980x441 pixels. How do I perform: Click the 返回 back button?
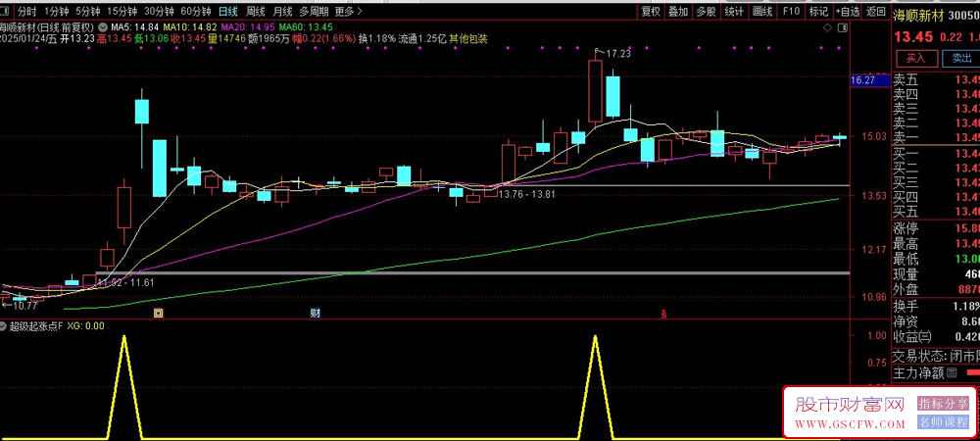click(x=875, y=11)
